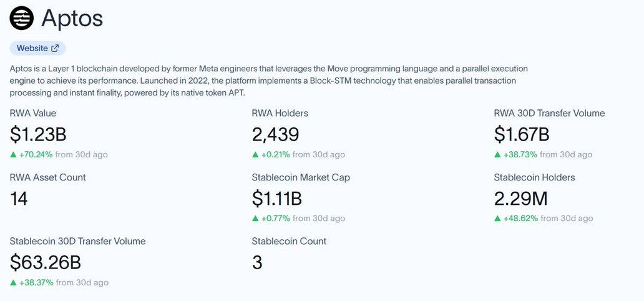
Task: Click the green arrow under RWA Value
Action: click(x=13, y=154)
